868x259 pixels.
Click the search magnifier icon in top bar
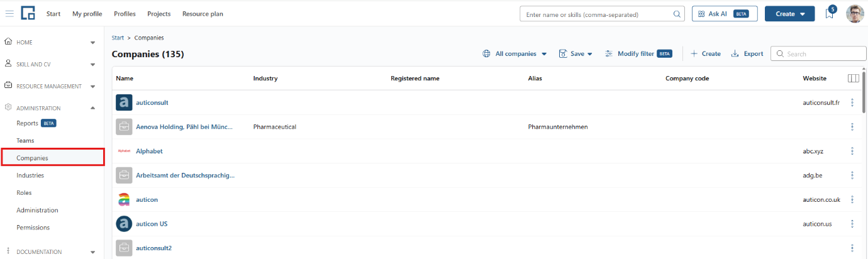pos(677,14)
